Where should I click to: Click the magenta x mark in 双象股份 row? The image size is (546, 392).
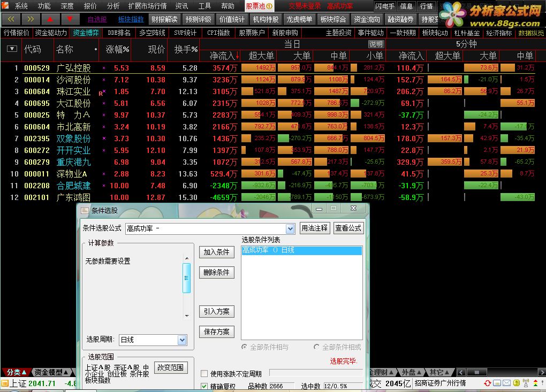click(104, 139)
